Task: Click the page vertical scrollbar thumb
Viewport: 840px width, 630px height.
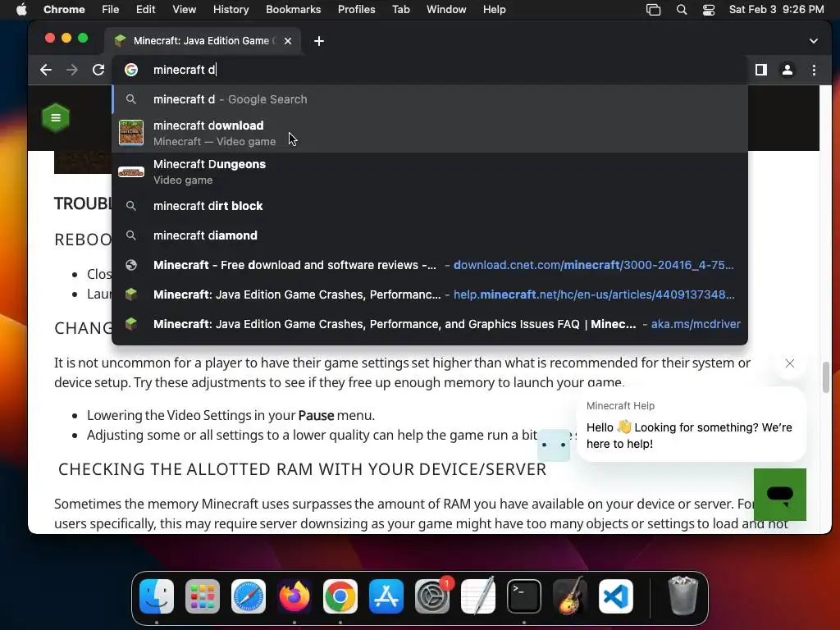Action: [x=825, y=377]
